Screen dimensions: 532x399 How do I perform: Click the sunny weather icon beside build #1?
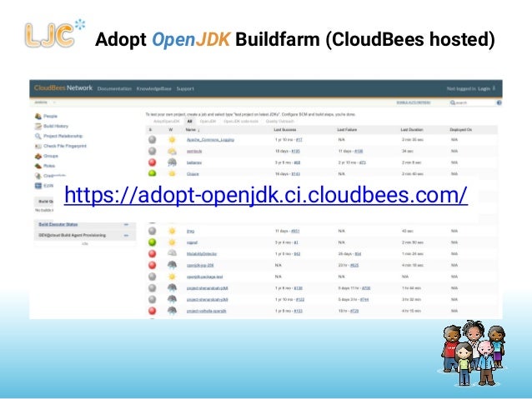(x=172, y=242)
